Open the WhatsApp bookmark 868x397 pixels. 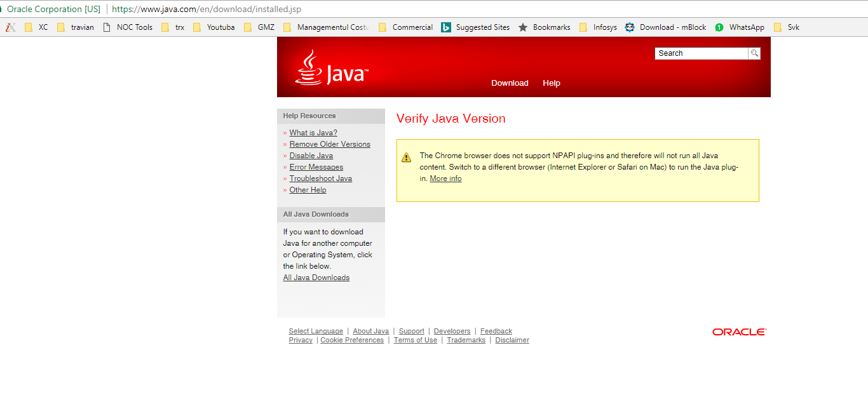pyautogui.click(x=740, y=27)
